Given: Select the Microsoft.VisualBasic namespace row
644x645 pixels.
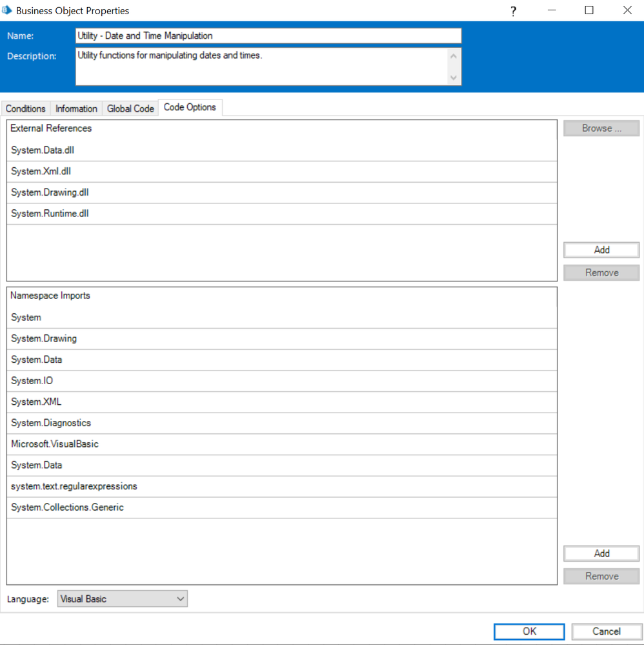Looking at the screenshot, I should (x=281, y=444).
